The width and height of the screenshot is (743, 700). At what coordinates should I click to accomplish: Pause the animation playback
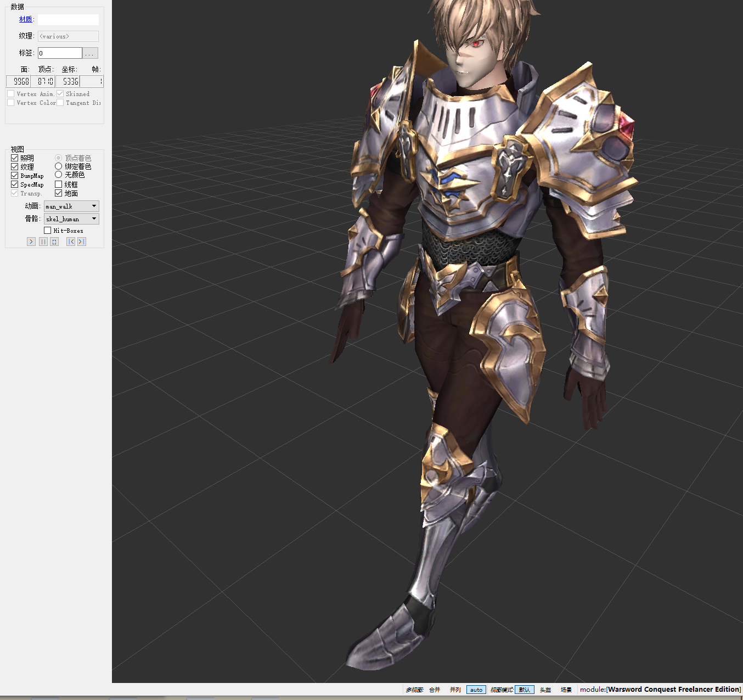click(43, 242)
